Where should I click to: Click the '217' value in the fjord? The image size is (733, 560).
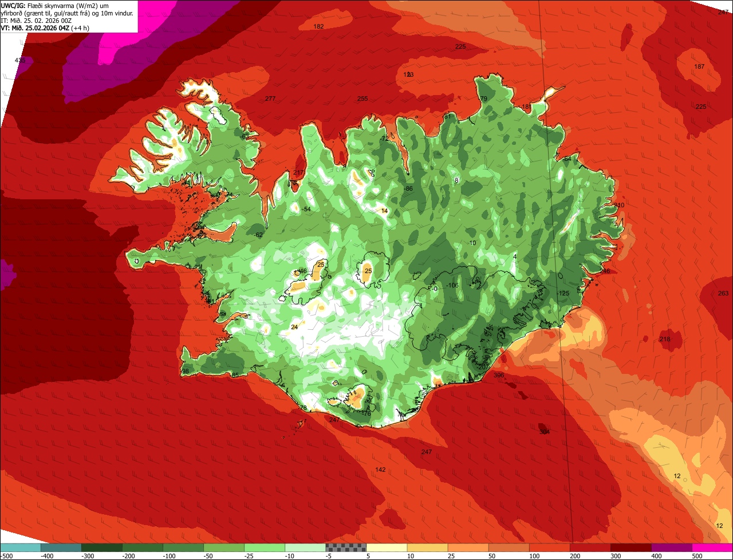298,173
